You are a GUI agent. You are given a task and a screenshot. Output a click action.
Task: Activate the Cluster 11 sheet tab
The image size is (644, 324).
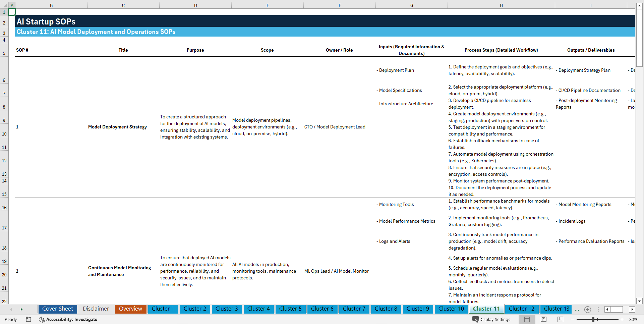tap(486, 309)
